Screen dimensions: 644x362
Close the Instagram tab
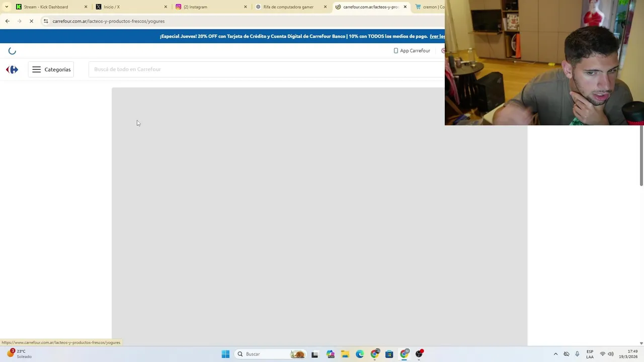(x=246, y=7)
